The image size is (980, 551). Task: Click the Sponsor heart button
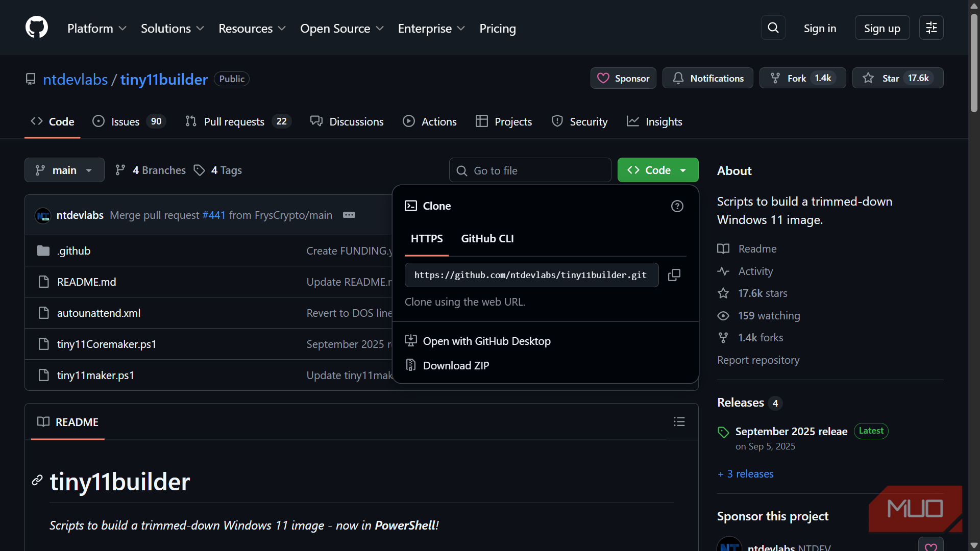point(623,78)
